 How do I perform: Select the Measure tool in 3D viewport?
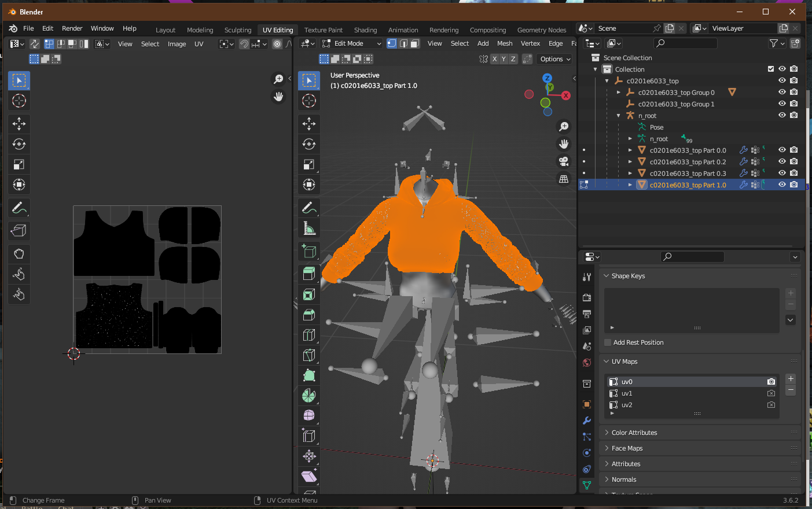pos(309,228)
